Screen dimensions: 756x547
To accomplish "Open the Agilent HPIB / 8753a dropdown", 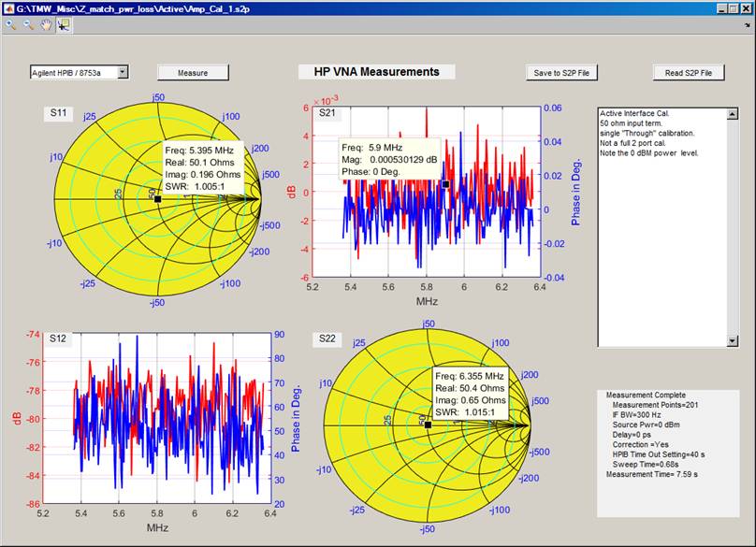I will (x=123, y=72).
